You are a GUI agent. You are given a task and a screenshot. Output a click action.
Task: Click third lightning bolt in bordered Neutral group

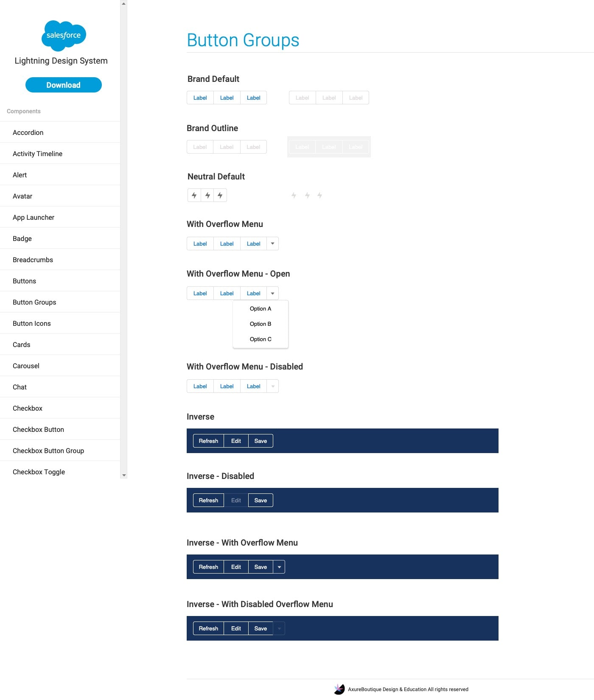pos(220,196)
